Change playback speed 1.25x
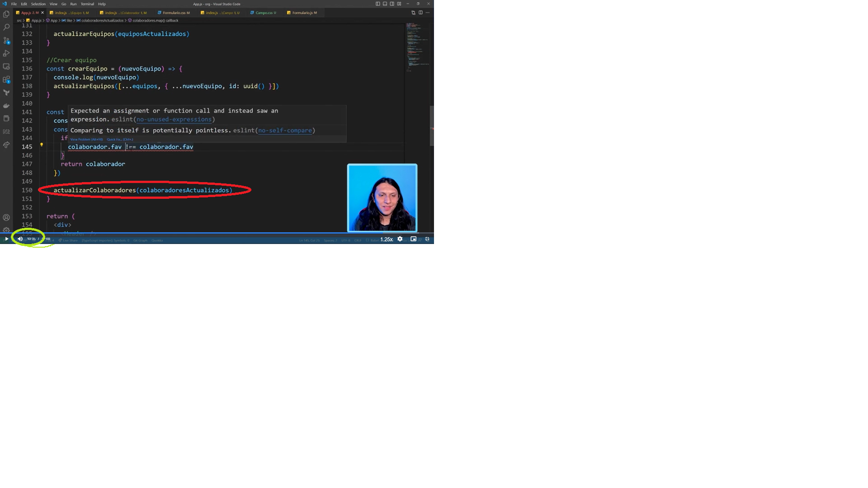Viewport: 868px width, 488px height. point(387,239)
